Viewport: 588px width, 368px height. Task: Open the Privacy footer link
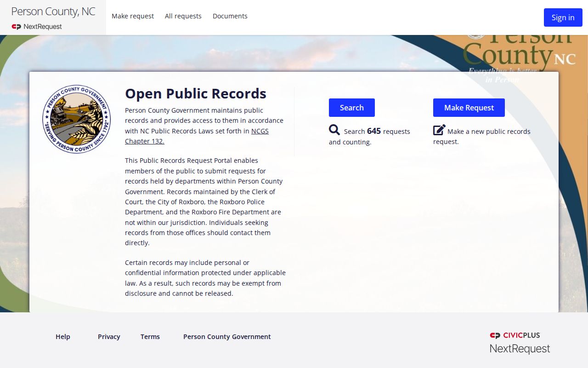(109, 337)
